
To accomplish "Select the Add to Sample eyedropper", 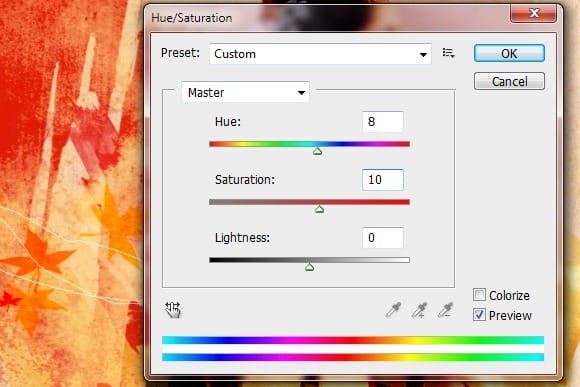I will coord(419,310).
